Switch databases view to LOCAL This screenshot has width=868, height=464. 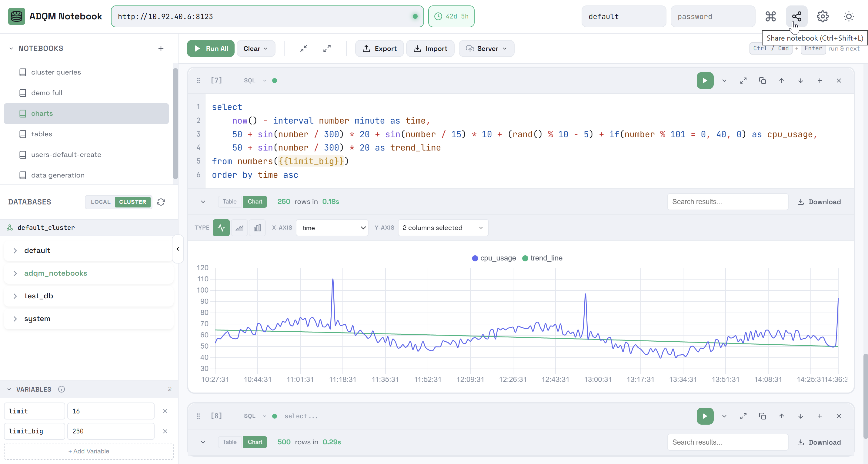click(100, 202)
